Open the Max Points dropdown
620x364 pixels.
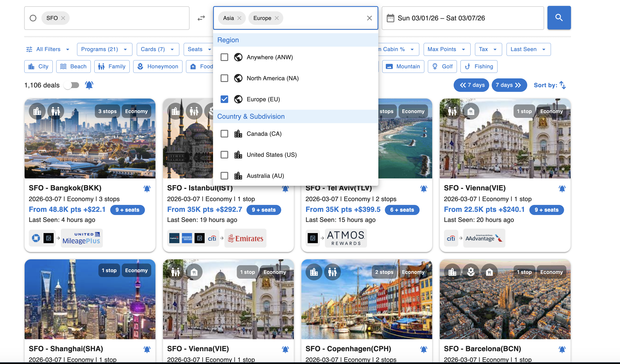(x=447, y=49)
